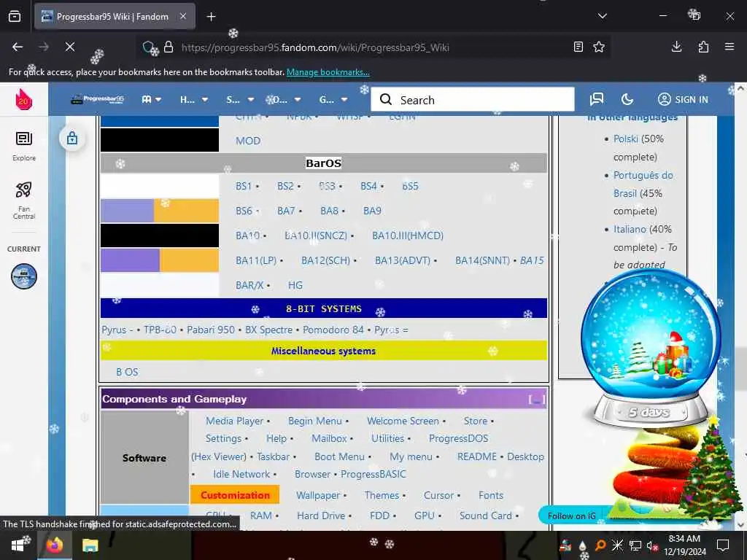This screenshot has height=560, width=747.
Task: Open File Explorer from the taskbar
Action: tap(90, 545)
